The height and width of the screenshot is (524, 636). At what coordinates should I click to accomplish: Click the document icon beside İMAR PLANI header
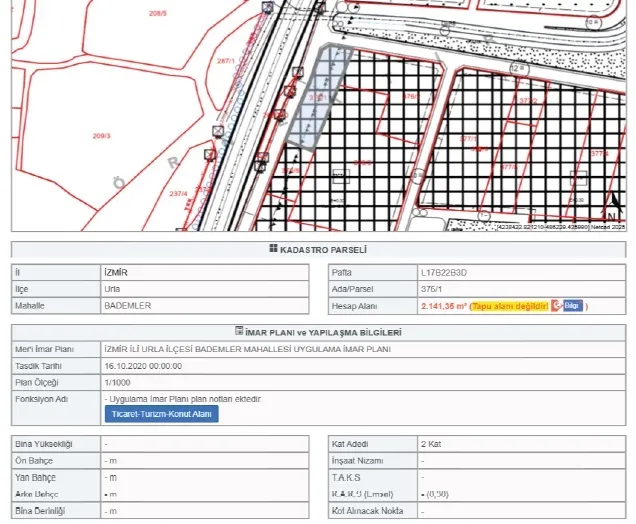239,331
